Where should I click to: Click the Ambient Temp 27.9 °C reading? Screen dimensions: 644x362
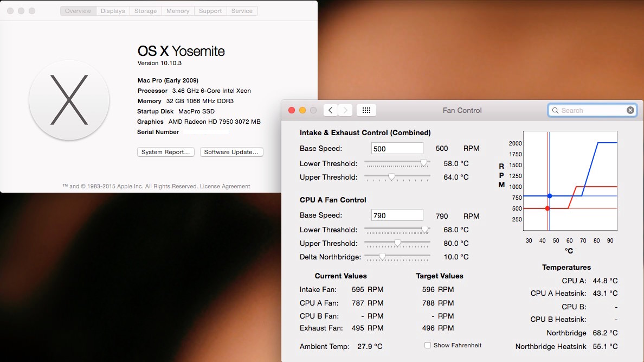tap(370, 346)
